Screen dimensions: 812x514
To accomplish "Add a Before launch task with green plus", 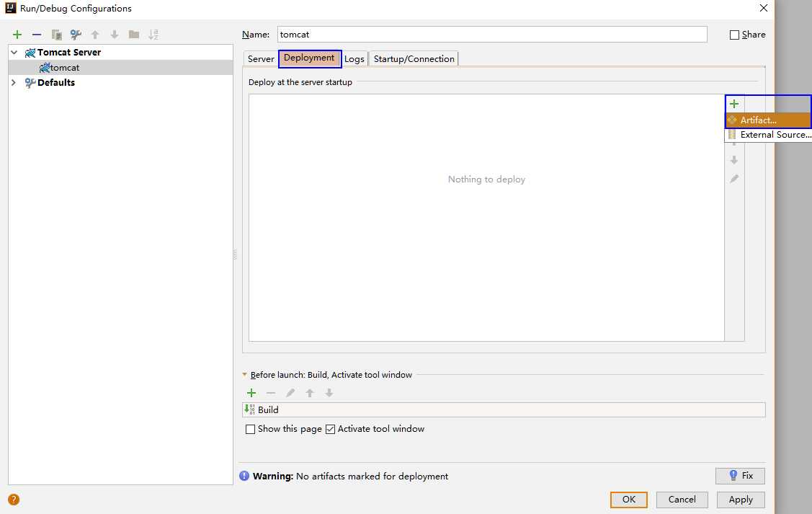I will tap(251, 394).
